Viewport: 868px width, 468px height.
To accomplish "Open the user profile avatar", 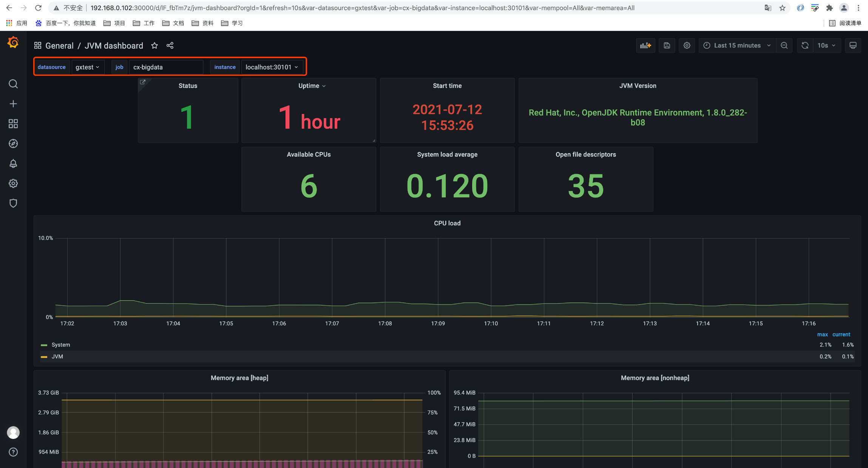I will (x=13, y=433).
